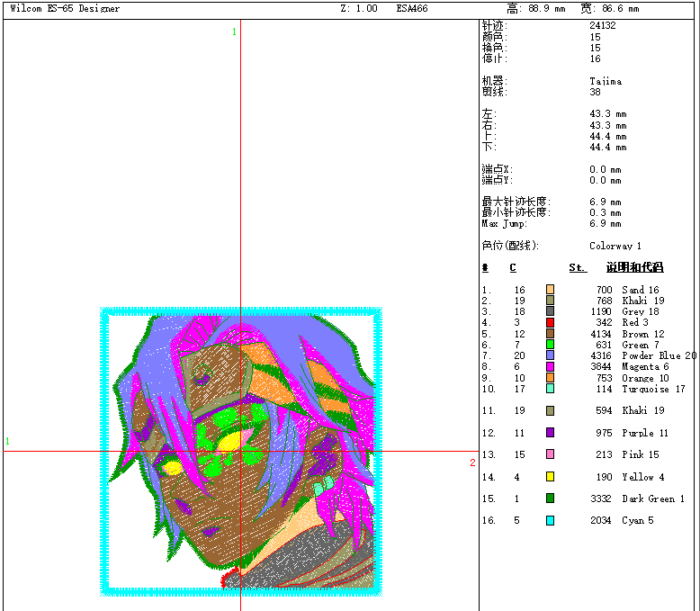Image resolution: width=700 pixels, height=611 pixels.
Task: Click the 'St.' column header
Action: 578,267
